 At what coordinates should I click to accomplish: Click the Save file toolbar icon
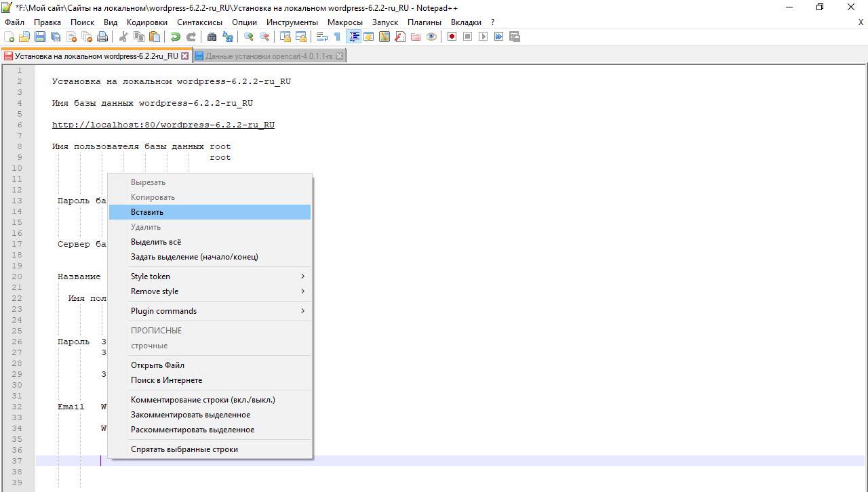[40, 37]
